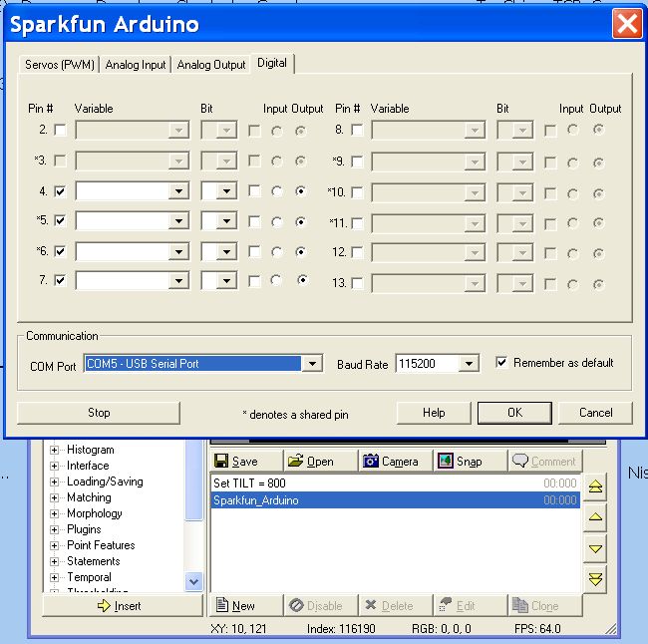Image resolution: width=648 pixels, height=644 pixels.
Task: Click the Camera button
Action: [x=390, y=461]
